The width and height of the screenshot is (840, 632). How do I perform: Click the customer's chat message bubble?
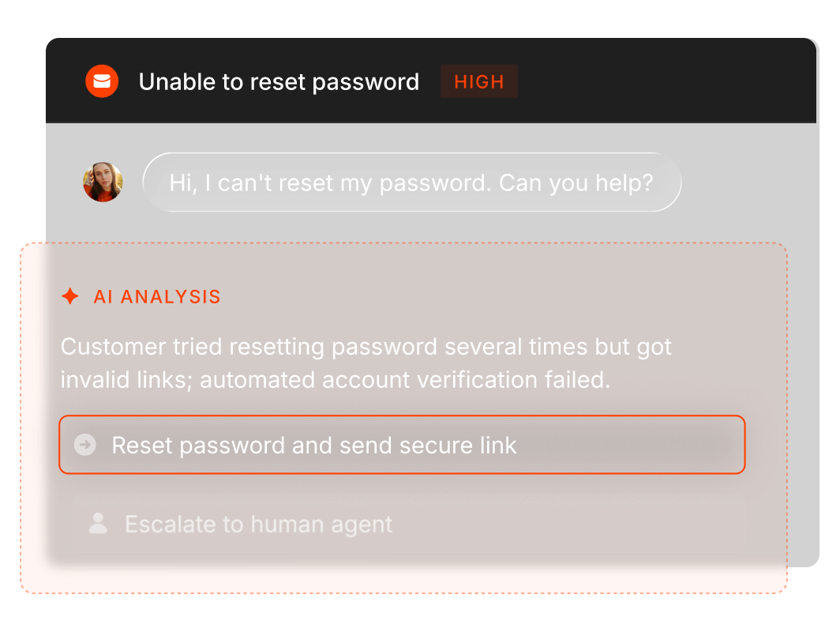click(411, 182)
